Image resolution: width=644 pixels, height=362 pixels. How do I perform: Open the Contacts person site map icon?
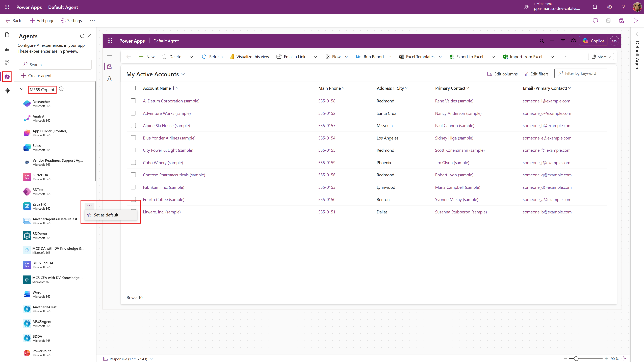tap(109, 79)
